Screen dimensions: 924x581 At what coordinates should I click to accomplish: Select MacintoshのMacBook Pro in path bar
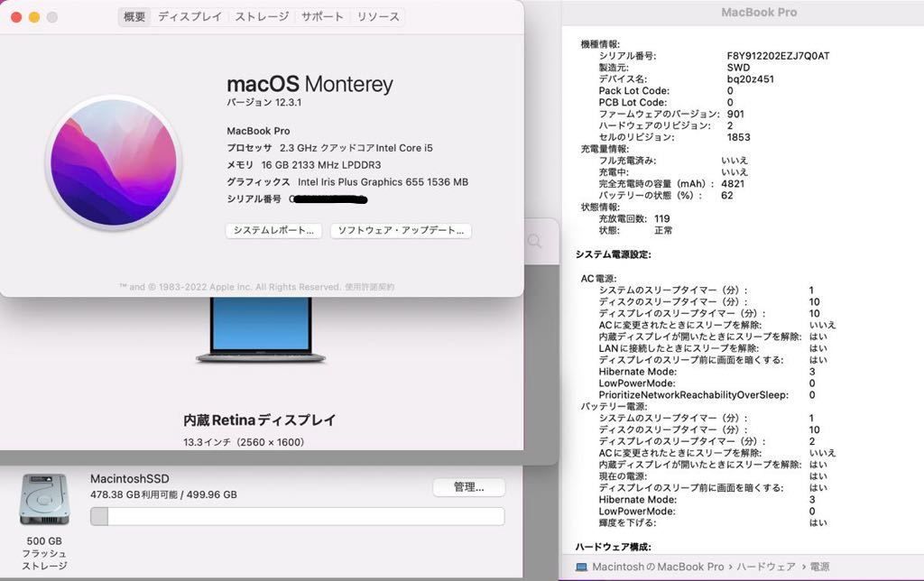click(x=657, y=567)
